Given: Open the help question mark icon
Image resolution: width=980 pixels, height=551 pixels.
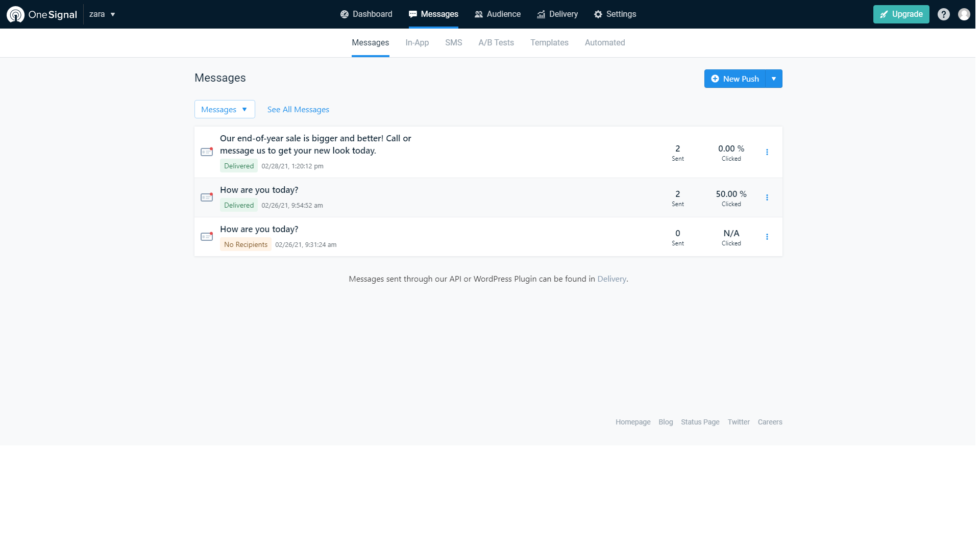Looking at the screenshot, I should click(944, 14).
